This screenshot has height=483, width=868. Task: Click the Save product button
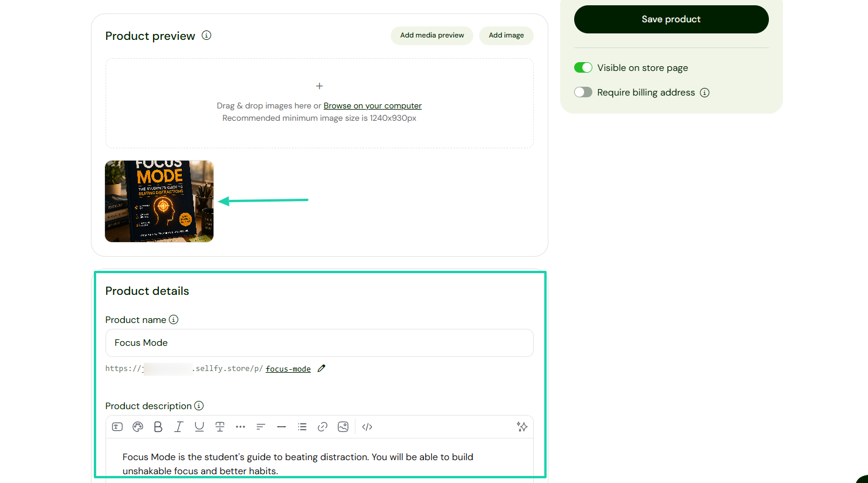coord(672,19)
